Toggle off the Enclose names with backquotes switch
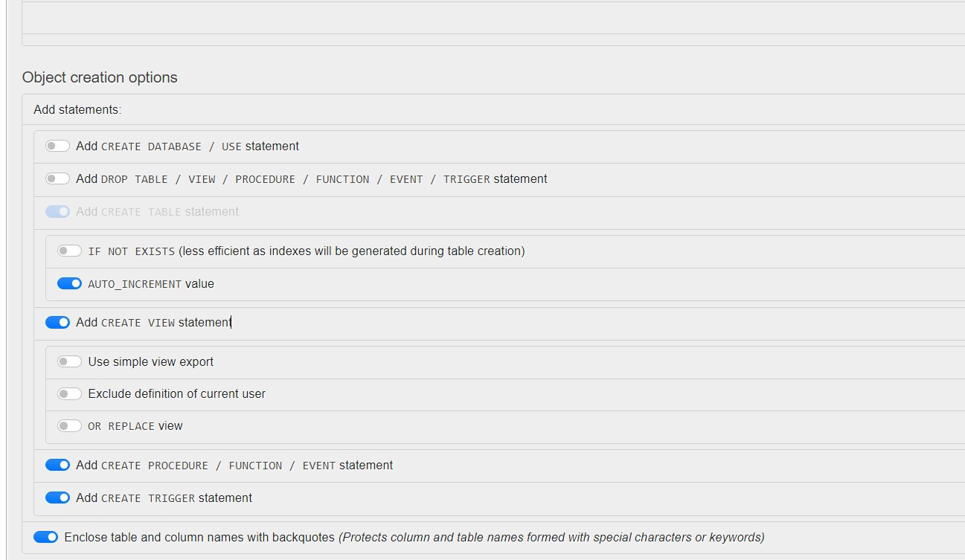This screenshot has height=560, width=965. click(45, 537)
